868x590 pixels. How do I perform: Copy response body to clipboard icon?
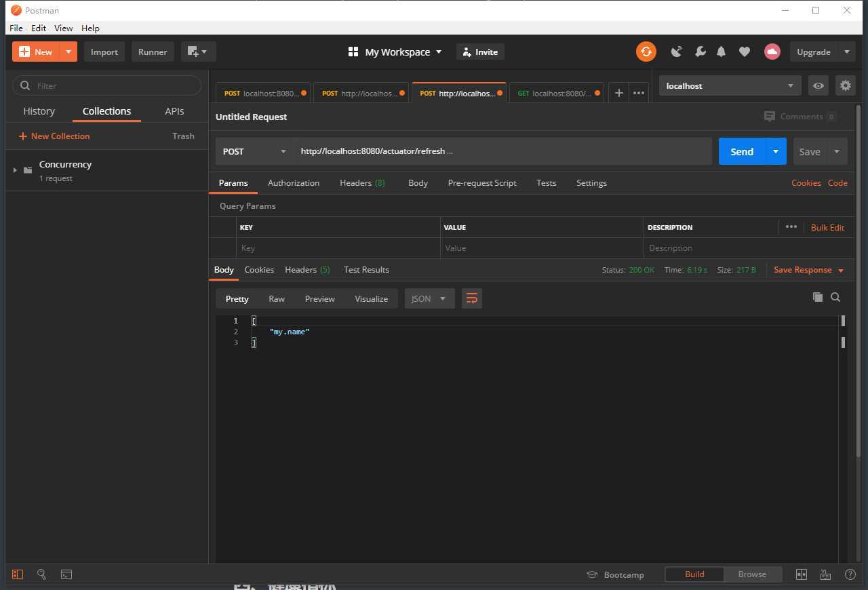tap(818, 297)
